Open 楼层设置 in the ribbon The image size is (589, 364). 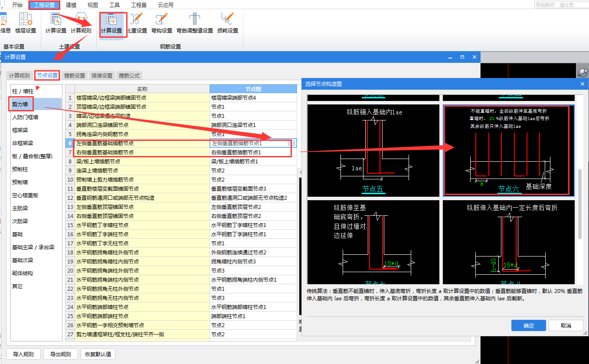(x=26, y=23)
